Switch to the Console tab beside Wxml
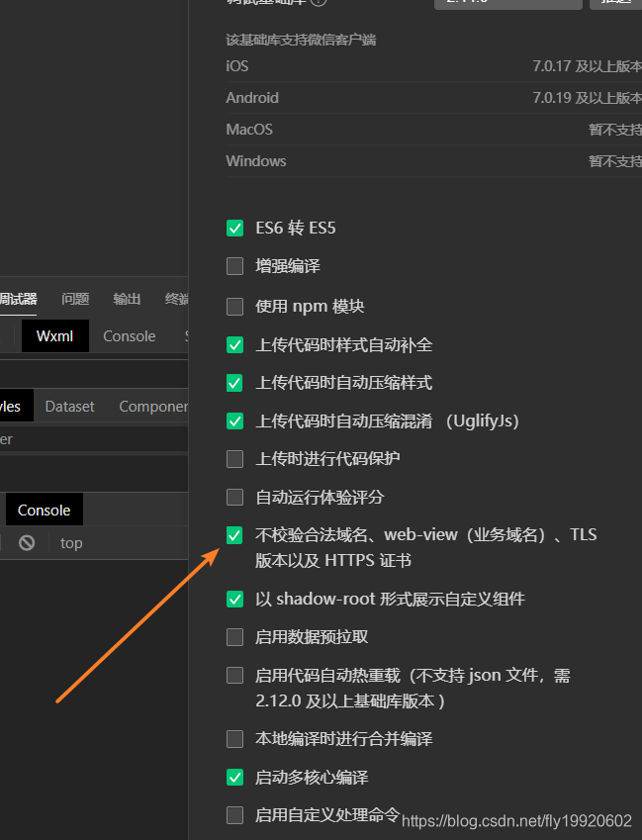 coord(129,336)
